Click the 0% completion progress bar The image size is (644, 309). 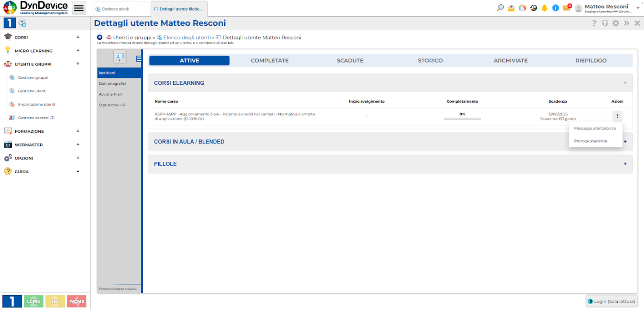coord(462,118)
